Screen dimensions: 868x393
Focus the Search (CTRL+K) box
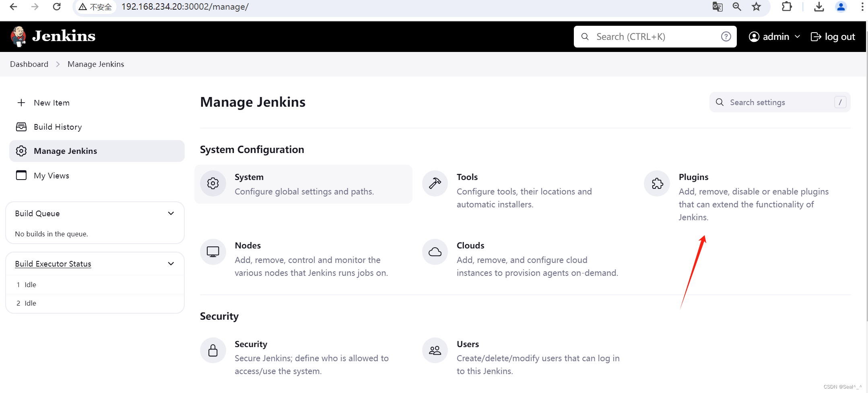pos(655,37)
